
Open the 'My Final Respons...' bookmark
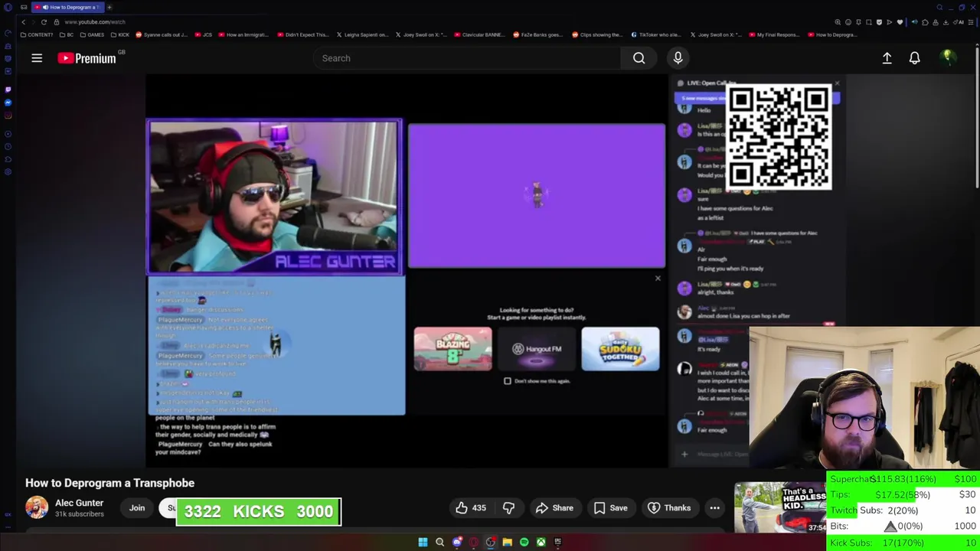(x=775, y=34)
